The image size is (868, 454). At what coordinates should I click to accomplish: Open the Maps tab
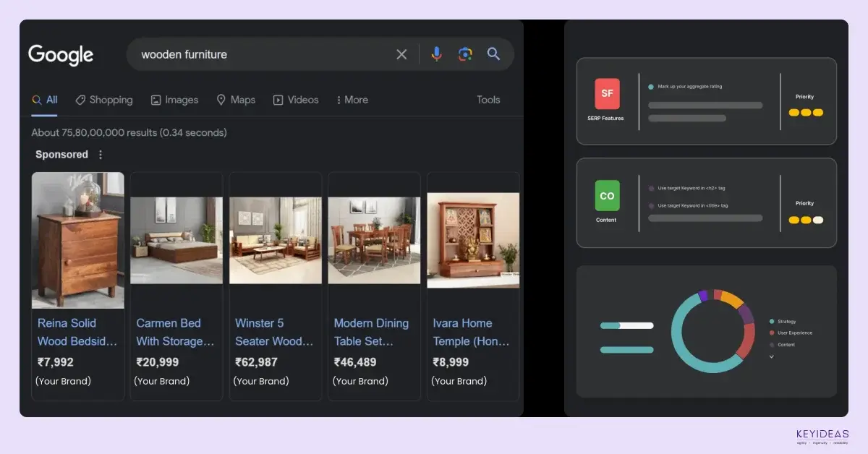click(x=236, y=100)
